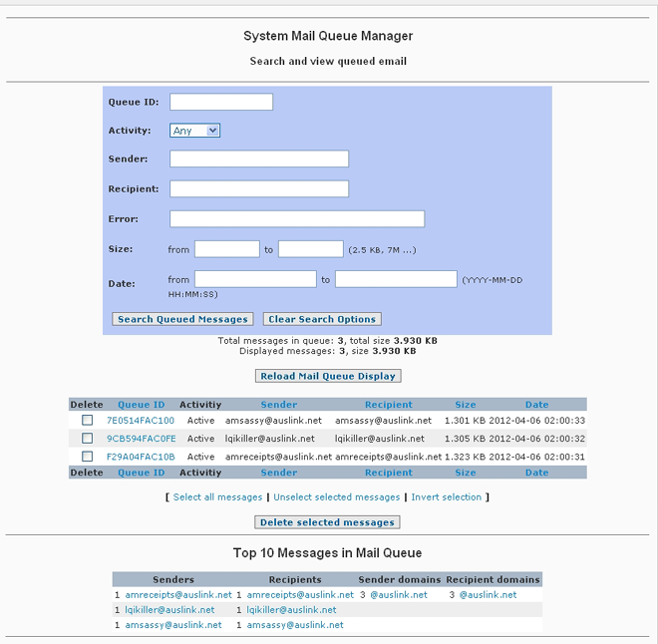Sort by Date in top table header
This screenshot has width=658, height=644.
(x=536, y=405)
